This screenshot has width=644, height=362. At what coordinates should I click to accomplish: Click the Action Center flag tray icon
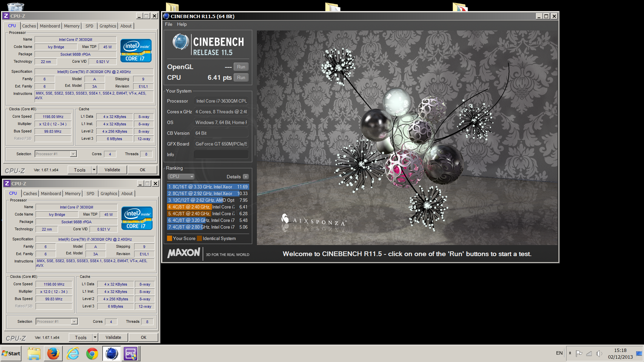tap(579, 353)
